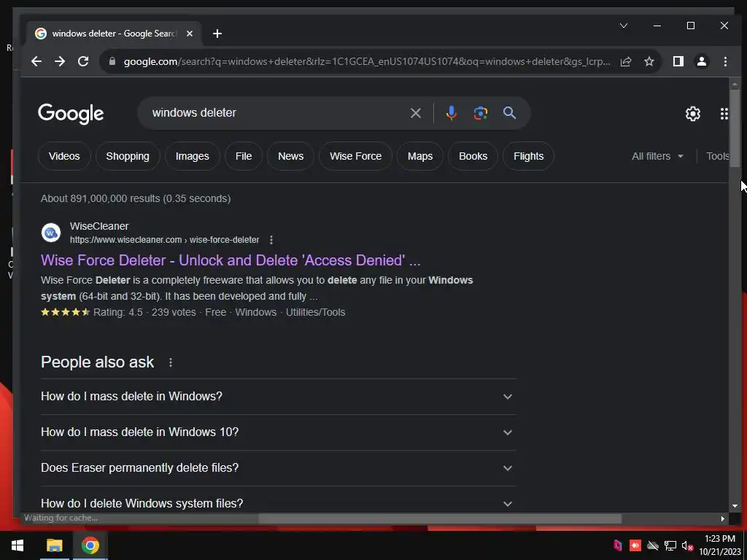Click the horizontal scrollbar thumb

pyautogui.click(x=440, y=518)
